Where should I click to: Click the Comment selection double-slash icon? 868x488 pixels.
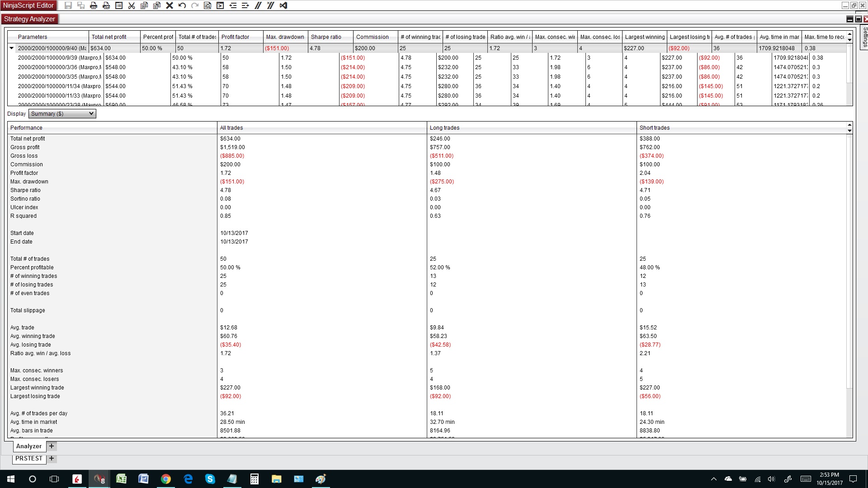258,6
